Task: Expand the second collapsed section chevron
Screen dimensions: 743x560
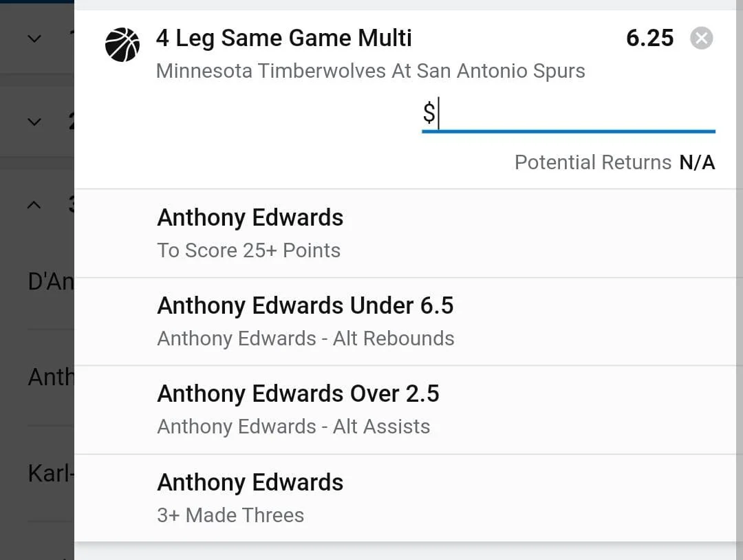Action: coord(34,122)
